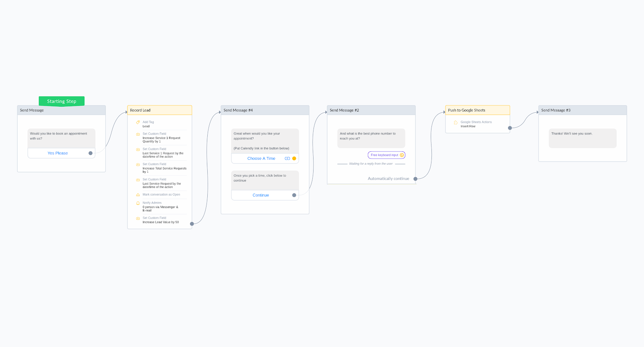Click 'Last Service 1 Request by the date/time' text
This screenshot has height=347, width=644.
pos(163,155)
